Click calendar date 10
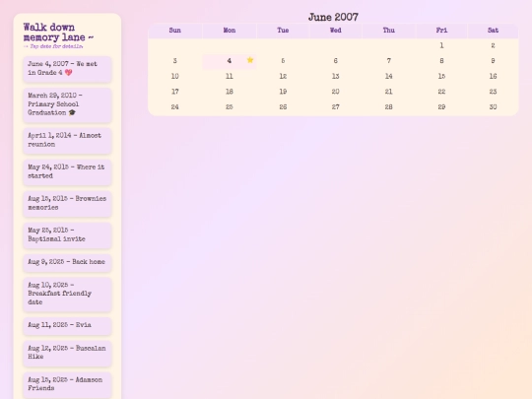The width and height of the screenshot is (532, 399). click(x=175, y=76)
